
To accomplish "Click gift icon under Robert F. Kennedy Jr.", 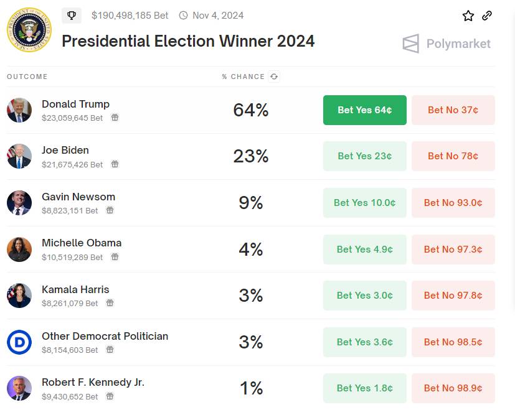I will coord(110,396).
